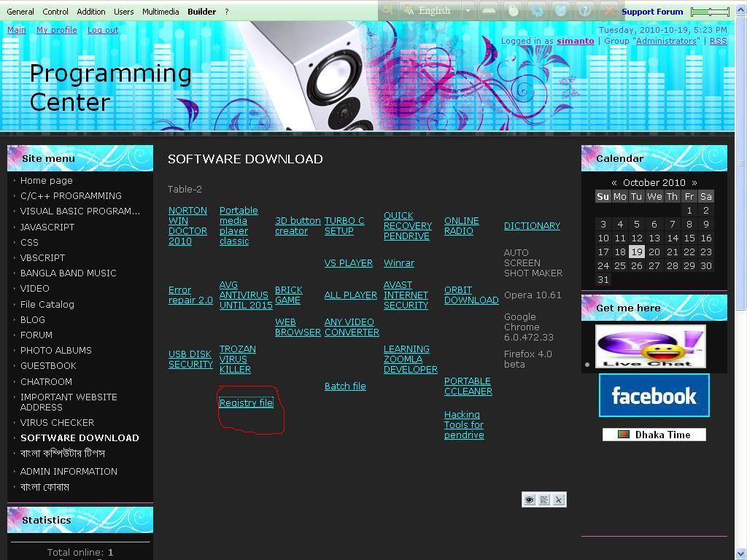Image resolution: width=747 pixels, height=560 pixels.
Task: Go to previous month in calendar
Action: 614,182
